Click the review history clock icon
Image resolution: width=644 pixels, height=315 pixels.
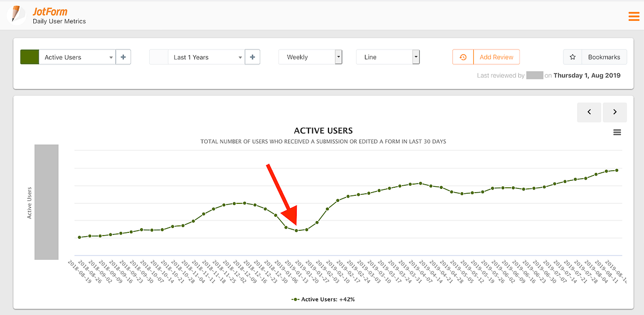pyautogui.click(x=463, y=57)
